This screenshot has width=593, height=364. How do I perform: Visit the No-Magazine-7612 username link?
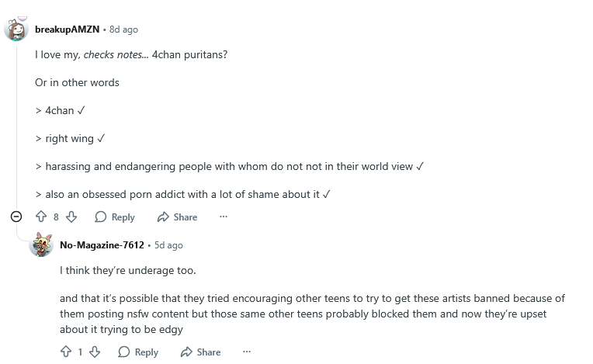[102, 245]
